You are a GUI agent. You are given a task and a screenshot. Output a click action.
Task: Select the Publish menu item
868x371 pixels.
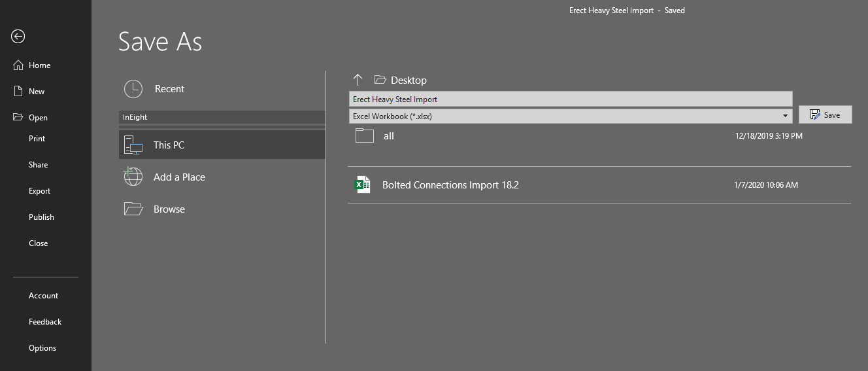41,217
